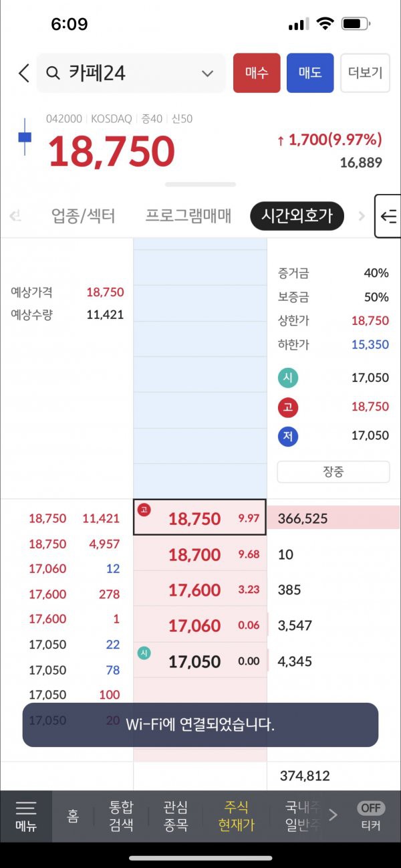
Task: Expand bottom navigation with right arrow
Action: (333, 815)
